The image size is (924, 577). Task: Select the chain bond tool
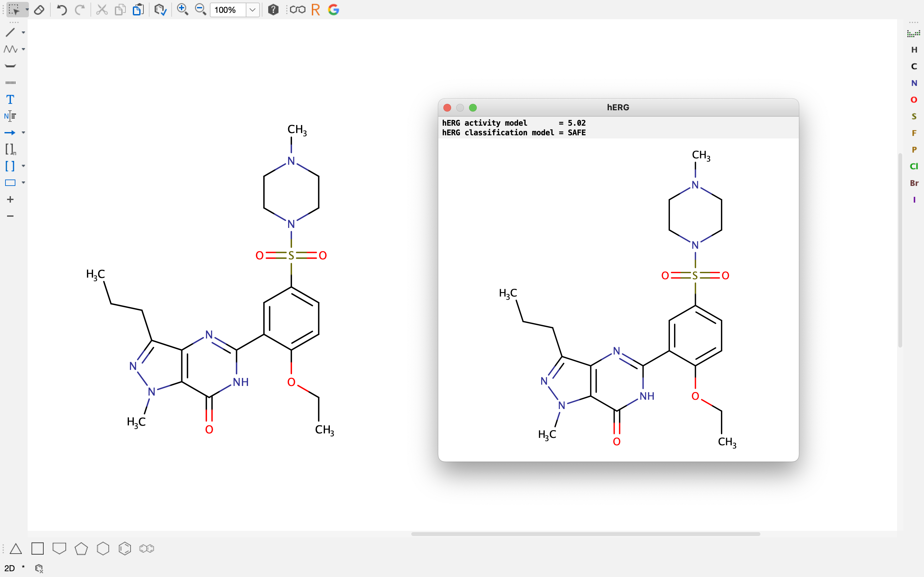pos(10,49)
